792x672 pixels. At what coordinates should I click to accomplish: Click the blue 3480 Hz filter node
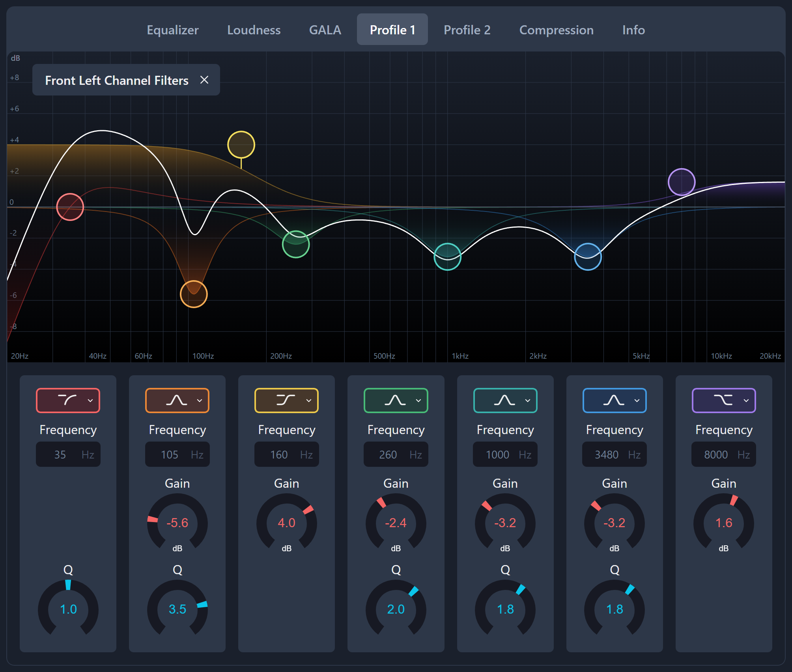point(588,257)
